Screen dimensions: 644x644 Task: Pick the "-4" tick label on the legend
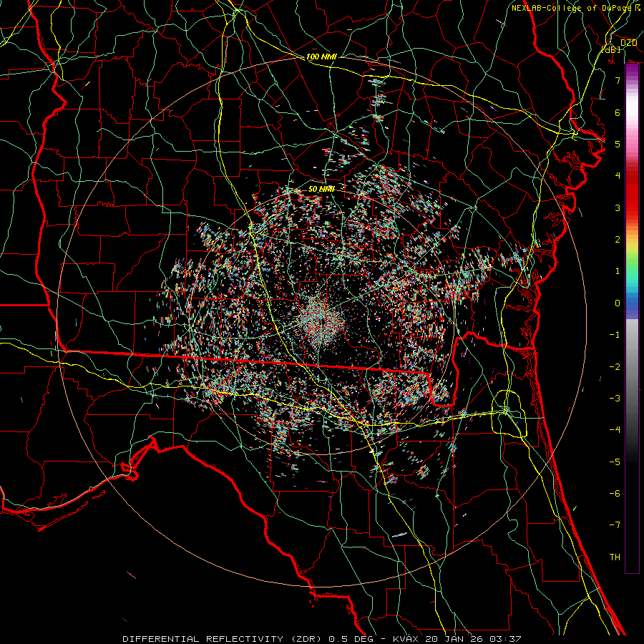[615, 430]
